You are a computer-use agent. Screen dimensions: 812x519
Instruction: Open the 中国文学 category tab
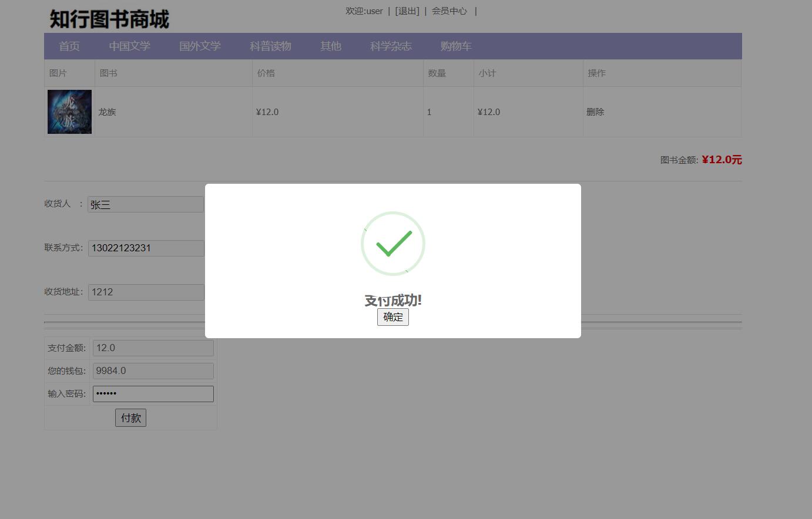(129, 46)
